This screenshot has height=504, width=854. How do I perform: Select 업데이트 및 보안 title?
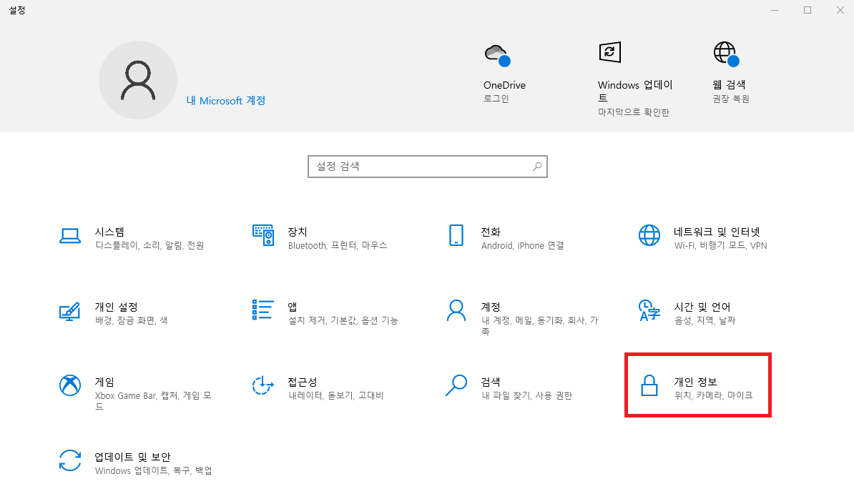132,458
